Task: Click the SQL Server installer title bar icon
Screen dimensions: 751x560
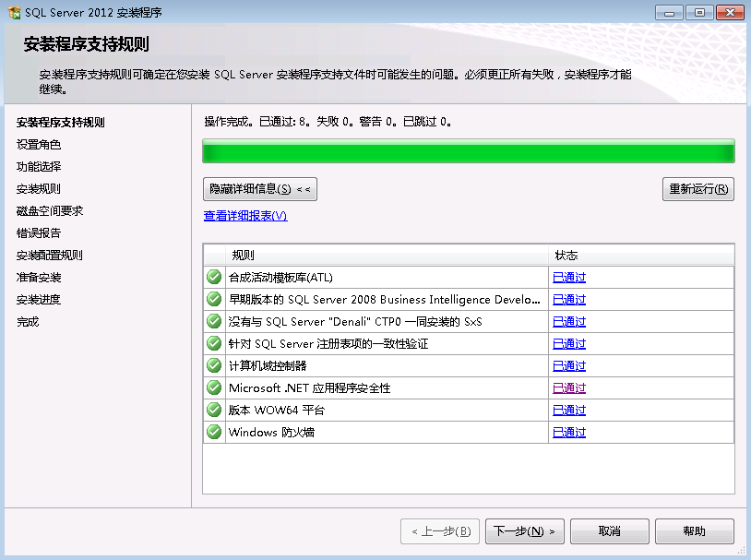Action: [x=15, y=12]
